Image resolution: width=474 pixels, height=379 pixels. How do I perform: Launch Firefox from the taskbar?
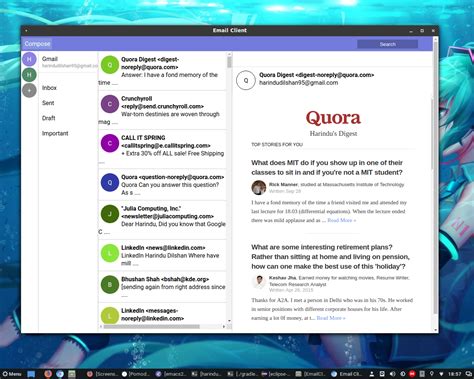click(x=48, y=374)
